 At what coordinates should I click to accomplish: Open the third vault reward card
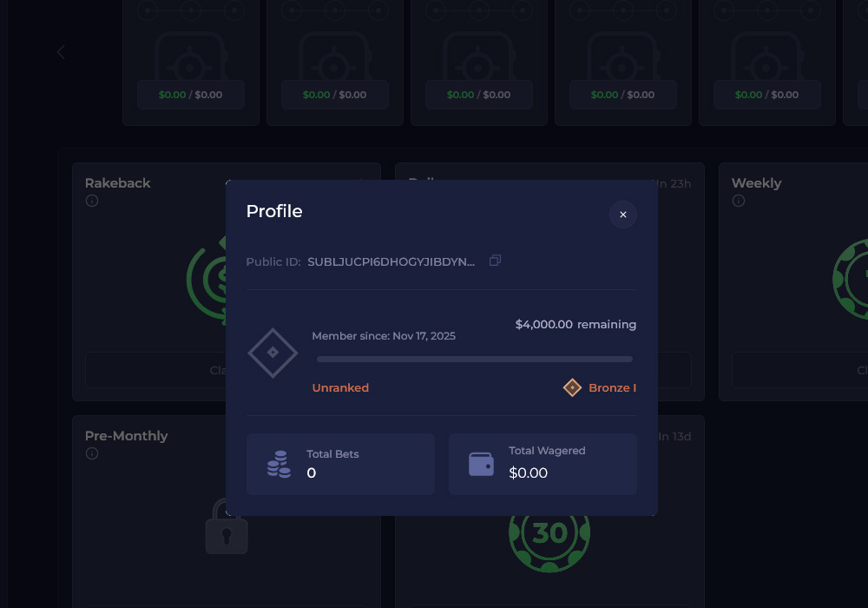click(479, 61)
